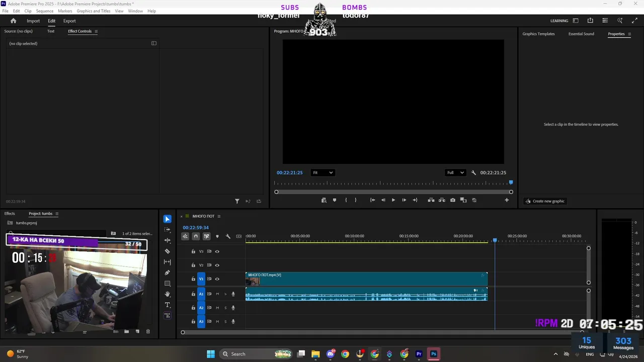Image resolution: width=644 pixels, height=362 pixels.
Task: Click Create new graphic button
Action: (x=545, y=201)
